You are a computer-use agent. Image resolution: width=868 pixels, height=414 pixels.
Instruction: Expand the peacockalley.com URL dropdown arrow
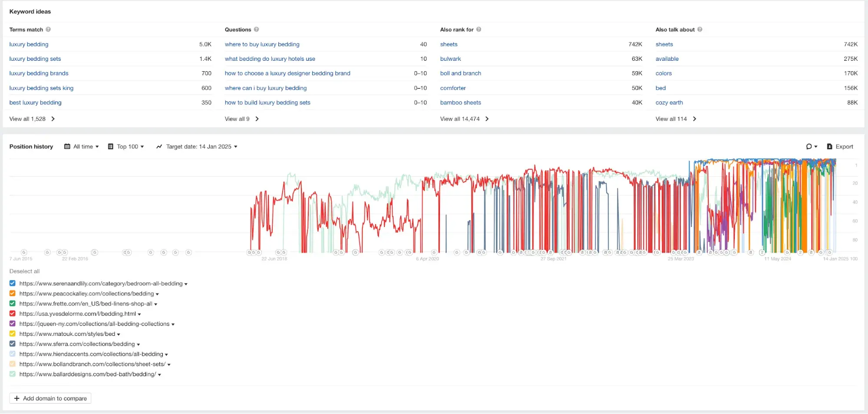click(x=157, y=294)
